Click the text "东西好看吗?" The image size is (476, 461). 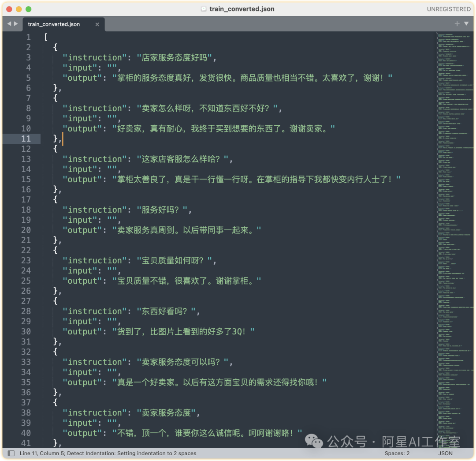pos(166,311)
